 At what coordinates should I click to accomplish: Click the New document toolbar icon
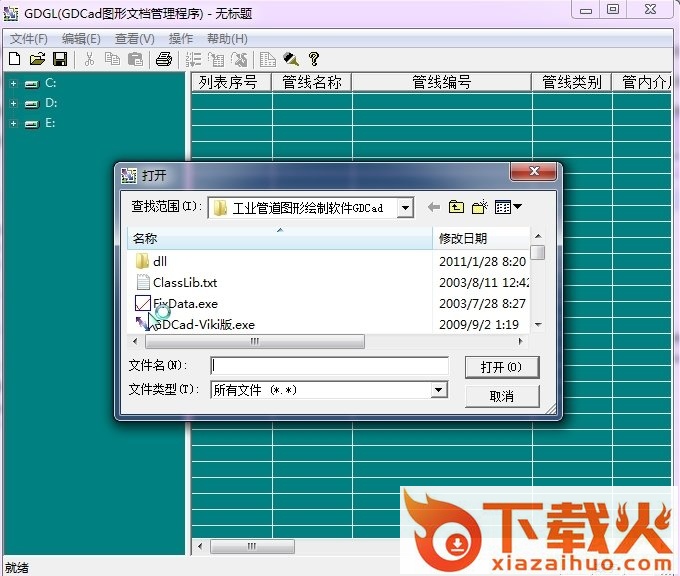click(15, 59)
